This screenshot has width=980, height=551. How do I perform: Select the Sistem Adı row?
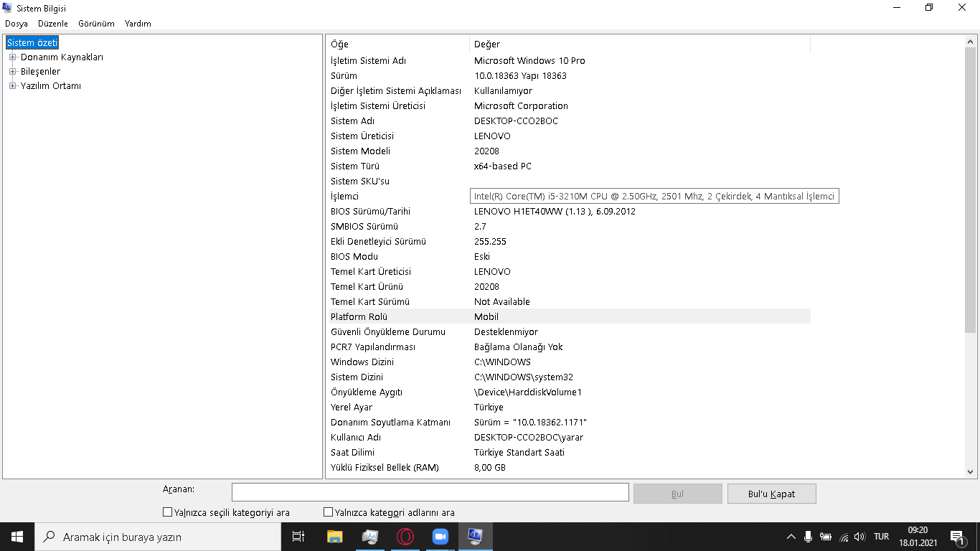click(569, 121)
